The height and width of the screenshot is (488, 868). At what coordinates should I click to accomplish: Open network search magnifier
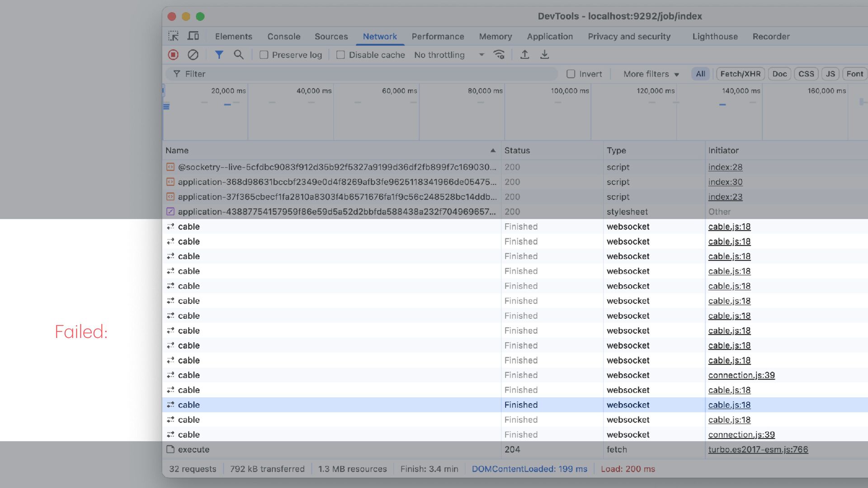pos(239,55)
